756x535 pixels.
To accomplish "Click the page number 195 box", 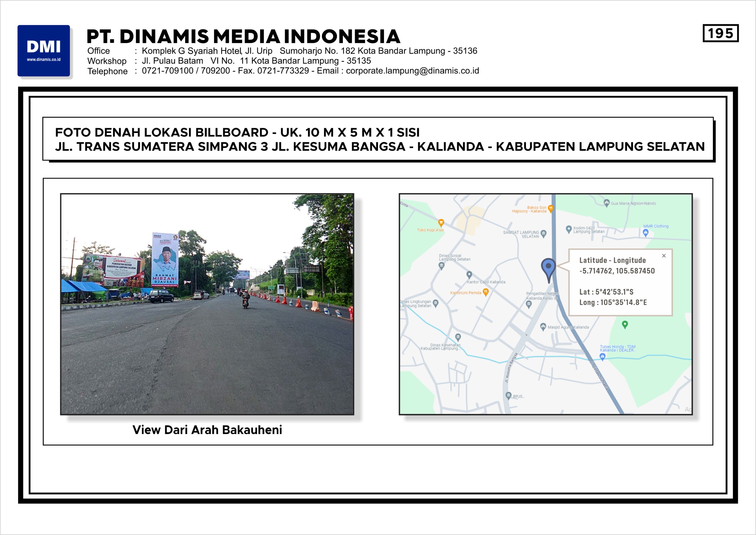I will click(721, 33).
